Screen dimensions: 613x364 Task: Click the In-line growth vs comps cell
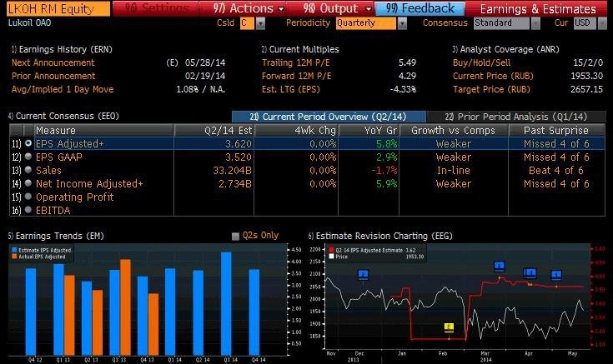454,170
